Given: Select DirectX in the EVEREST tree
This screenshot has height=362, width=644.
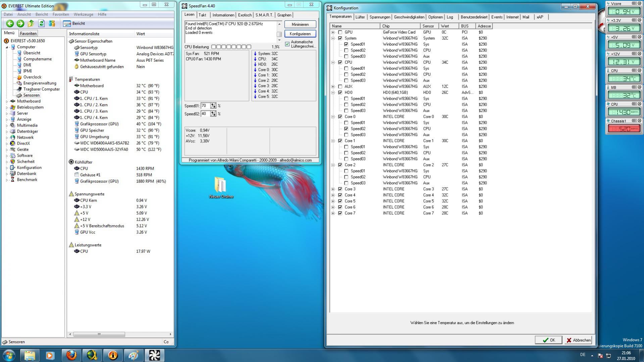Looking at the screenshot, I should [x=23, y=144].
